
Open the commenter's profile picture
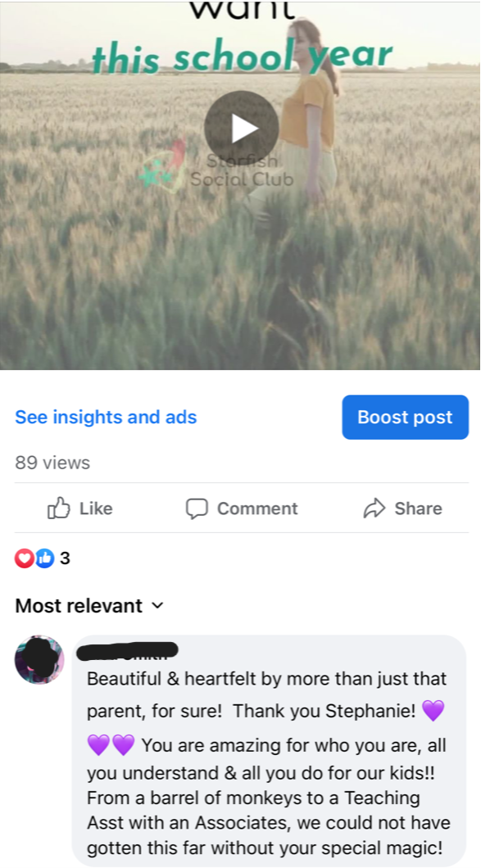[x=39, y=660]
